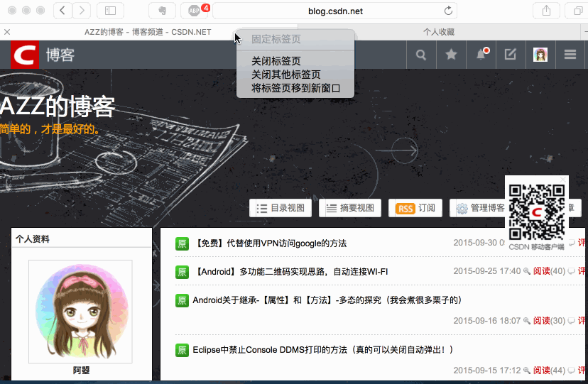Viewport: 588px width, 384px height.
Task: Open post 代替使用VPN访问google的方法
Action: (x=270, y=243)
